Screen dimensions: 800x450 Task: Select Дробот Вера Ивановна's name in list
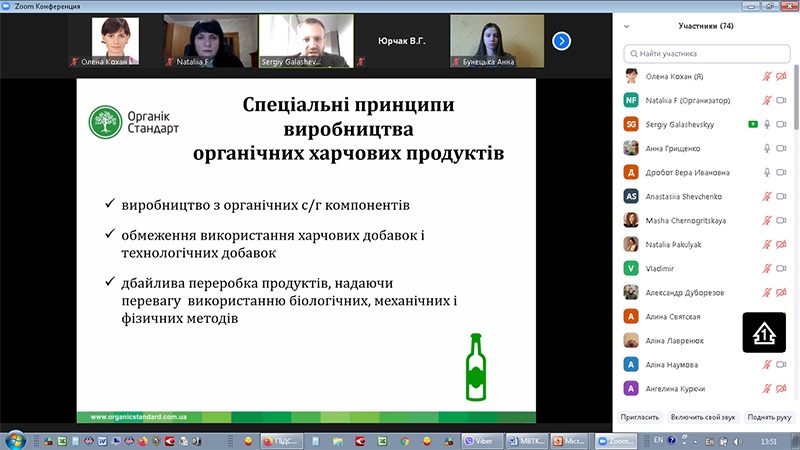687,173
